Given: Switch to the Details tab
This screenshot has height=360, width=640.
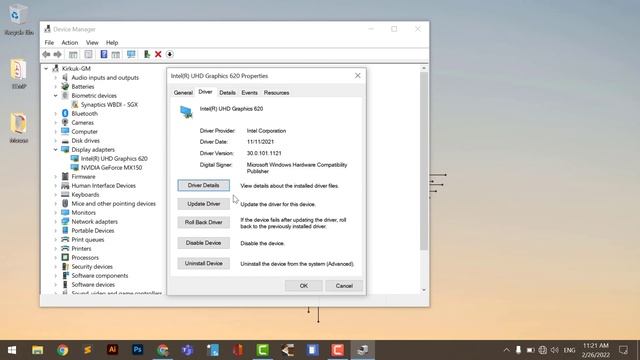Looking at the screenshot, I should click(x=227, y=93).
